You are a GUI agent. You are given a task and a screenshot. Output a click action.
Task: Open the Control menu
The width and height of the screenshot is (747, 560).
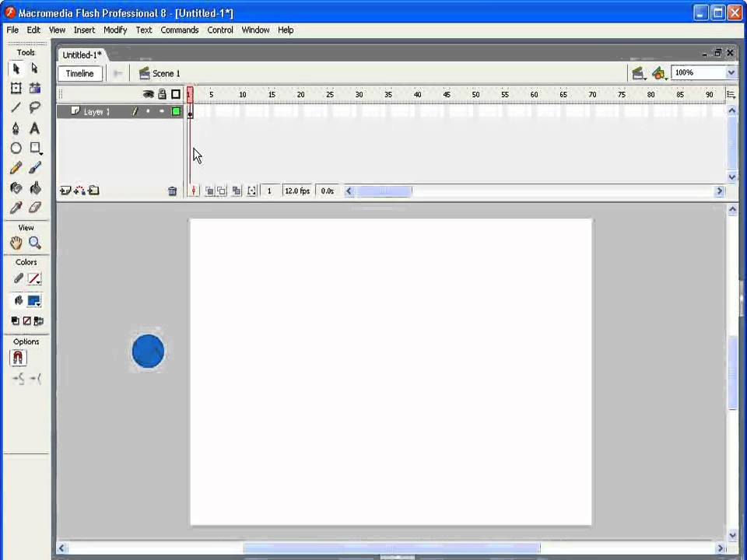(x=220, y=30)
